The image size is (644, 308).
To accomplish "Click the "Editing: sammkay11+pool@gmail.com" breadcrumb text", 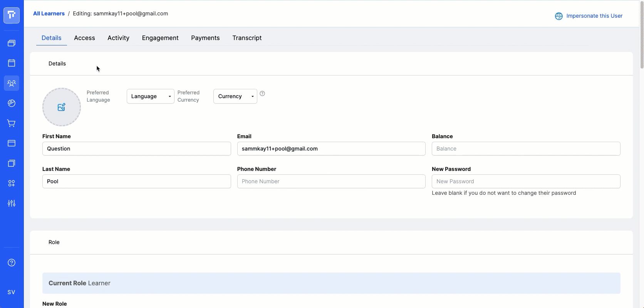I will (x=120, y=13).
